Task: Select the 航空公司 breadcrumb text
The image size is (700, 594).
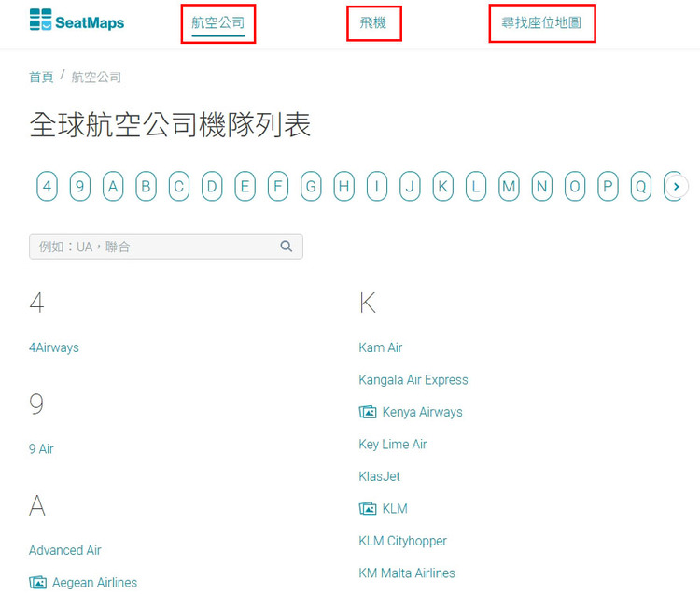Action: point(96,77)
